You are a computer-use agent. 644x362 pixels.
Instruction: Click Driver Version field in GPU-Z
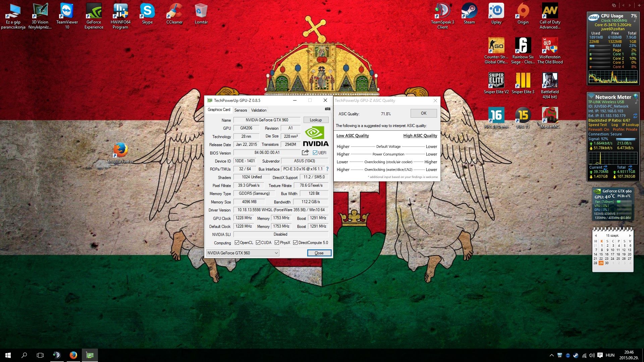click(281, 210)
